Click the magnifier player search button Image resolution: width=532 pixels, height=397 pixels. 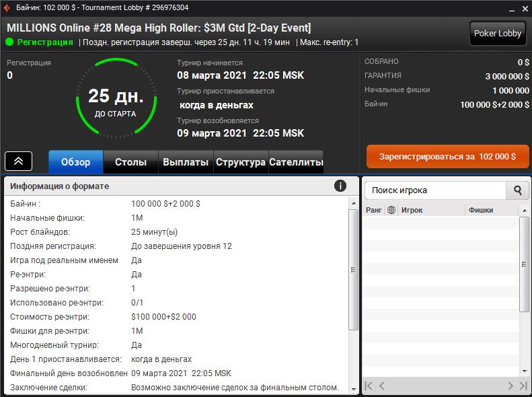(x=517, y=190)
